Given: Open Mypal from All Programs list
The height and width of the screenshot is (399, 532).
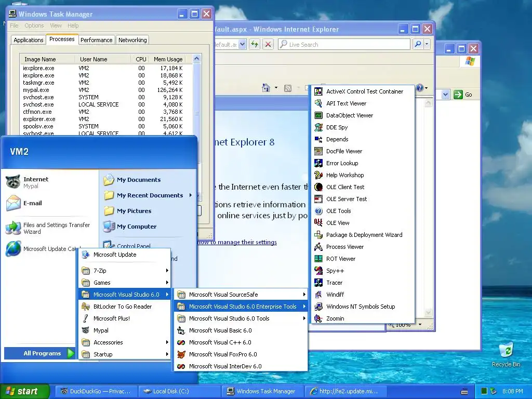Looking at the screenshot, I should (125, 330).
